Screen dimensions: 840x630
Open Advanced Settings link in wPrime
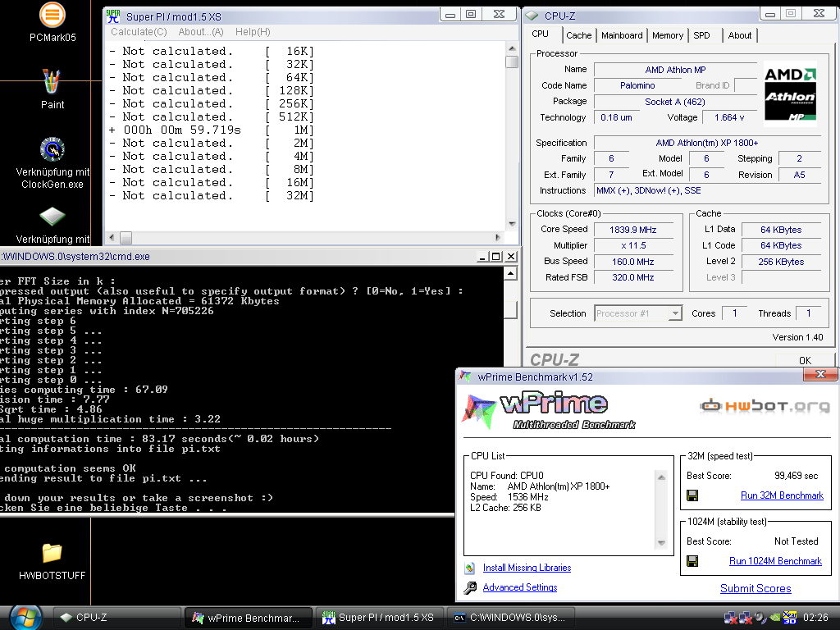point(519,587)
